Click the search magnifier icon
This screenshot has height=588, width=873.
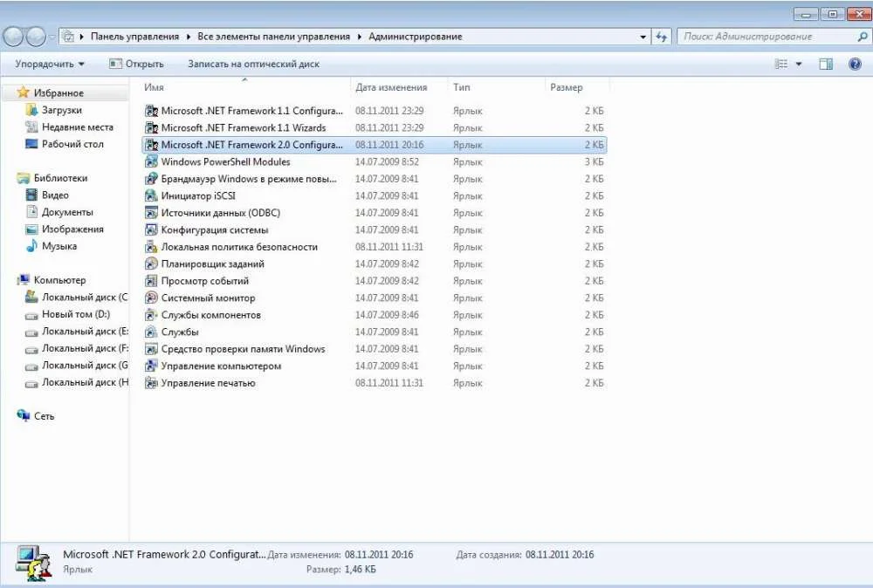(863, 37)
